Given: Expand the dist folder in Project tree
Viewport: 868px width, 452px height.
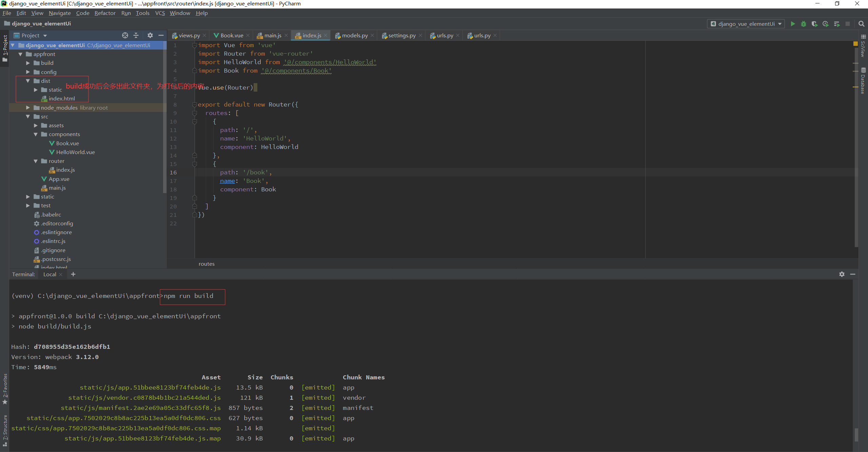Looking at the screenshot, I should (x=29, y=80).
